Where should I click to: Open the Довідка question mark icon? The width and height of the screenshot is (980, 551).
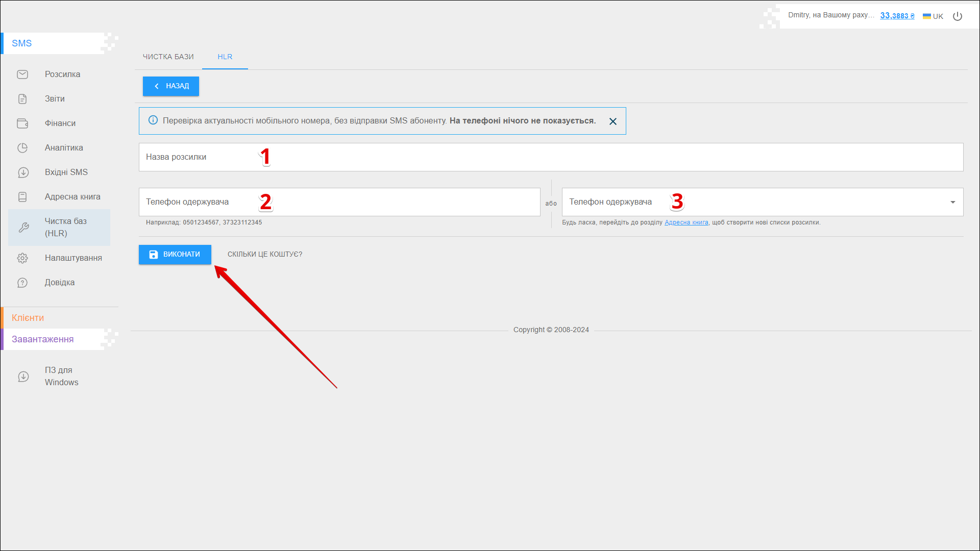click(22, 283)
